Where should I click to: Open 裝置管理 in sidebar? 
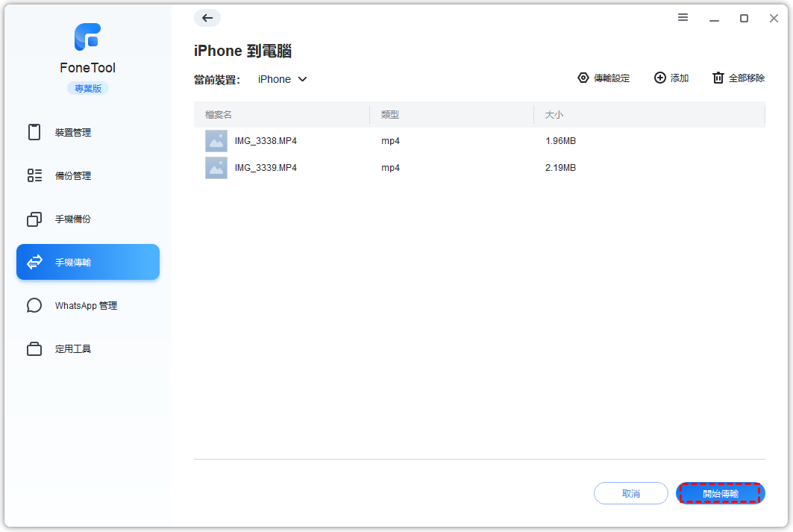(73, 133)
